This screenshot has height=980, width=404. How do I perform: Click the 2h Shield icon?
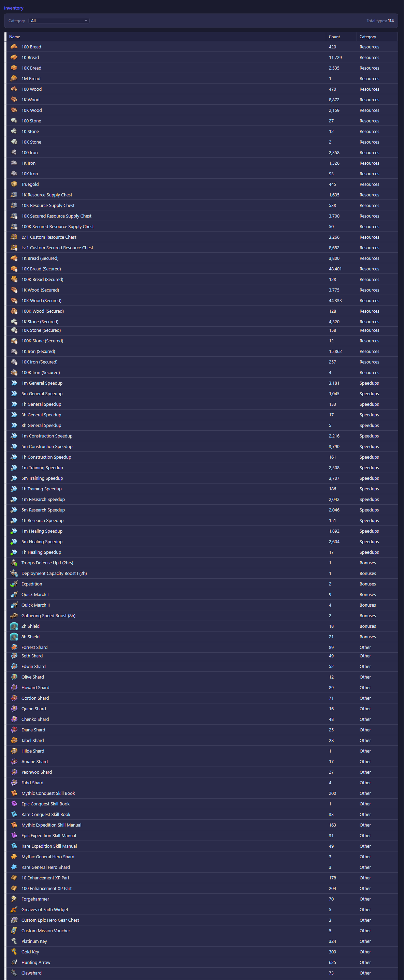[x=14, y=627]
